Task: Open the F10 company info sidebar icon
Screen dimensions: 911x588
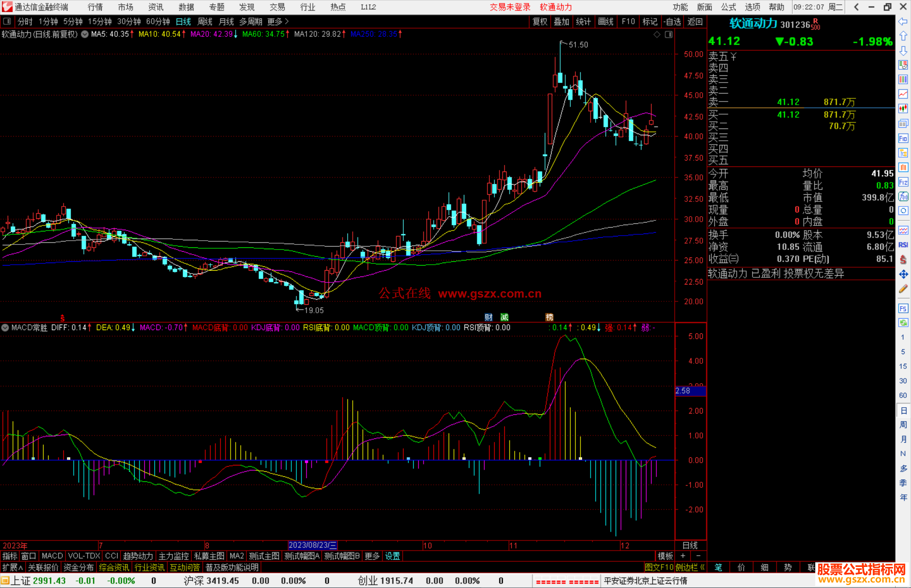Action: click(x=903, y=138)
